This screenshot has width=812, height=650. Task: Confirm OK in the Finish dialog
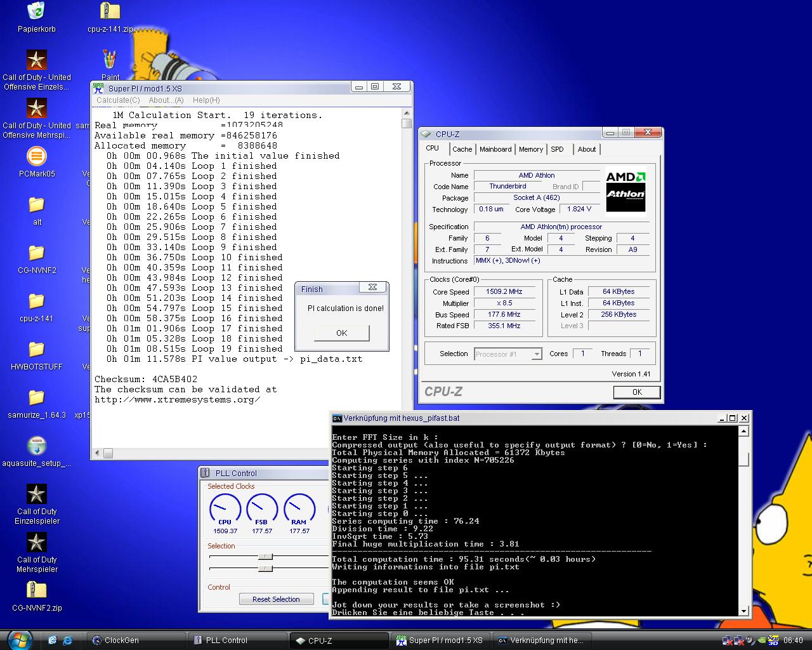point(342,333)
